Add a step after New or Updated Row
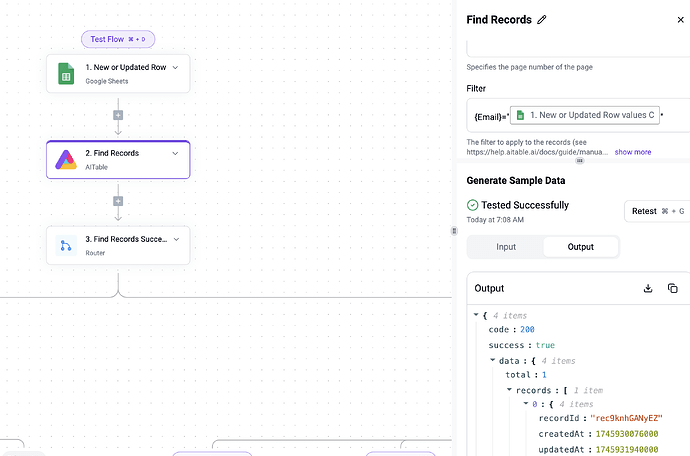The height and width of the screenshot is (456, 690). 118,115
